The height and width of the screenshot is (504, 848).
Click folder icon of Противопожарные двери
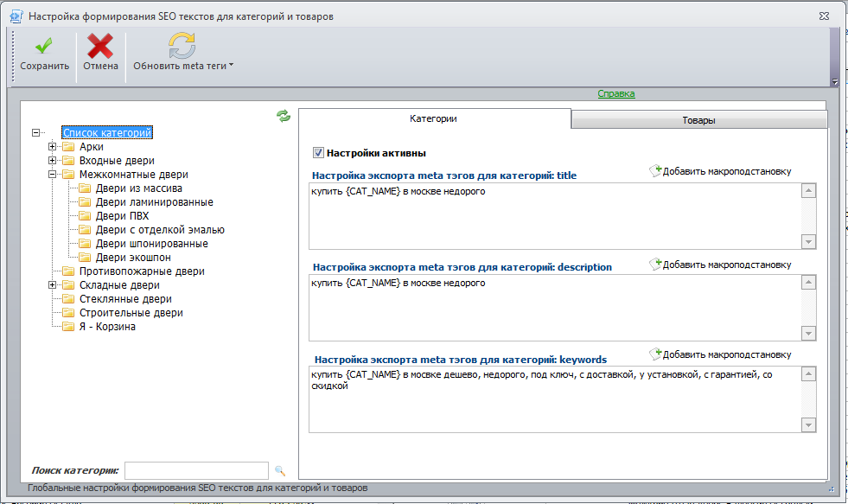(x=68, y=271)
